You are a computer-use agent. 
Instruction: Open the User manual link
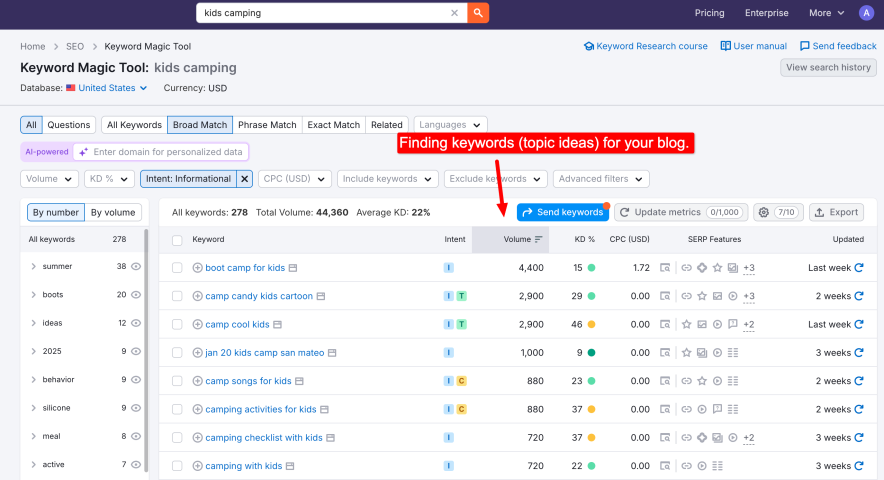click(x=754, y=46)
